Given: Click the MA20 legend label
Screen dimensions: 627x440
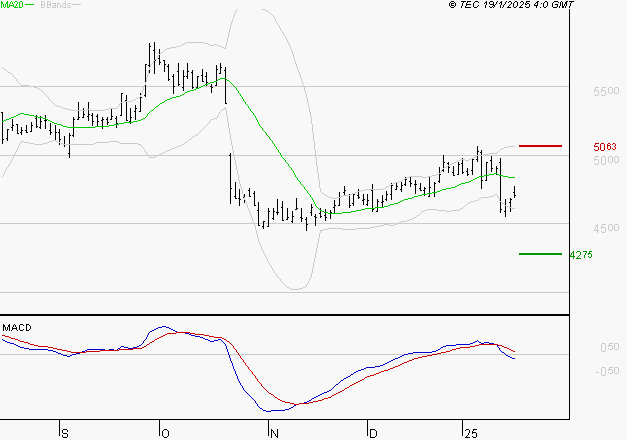Looking at the screenshot, I should pyautogui.click(x=12, y=5).
